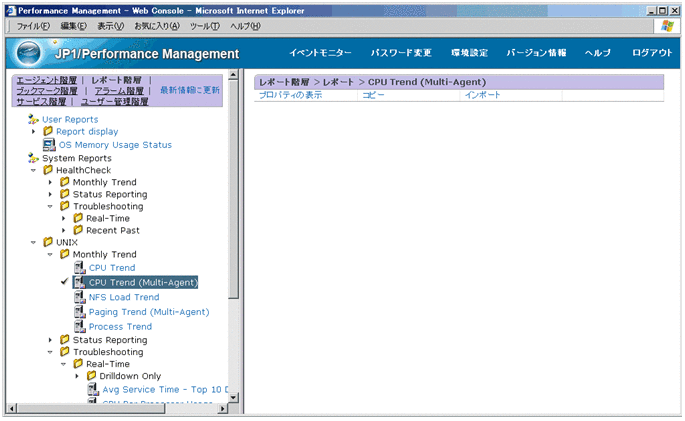Click the HealthCheck Troubleshooting folder icon
The image size is (685, 421).
tap(65, 206)
